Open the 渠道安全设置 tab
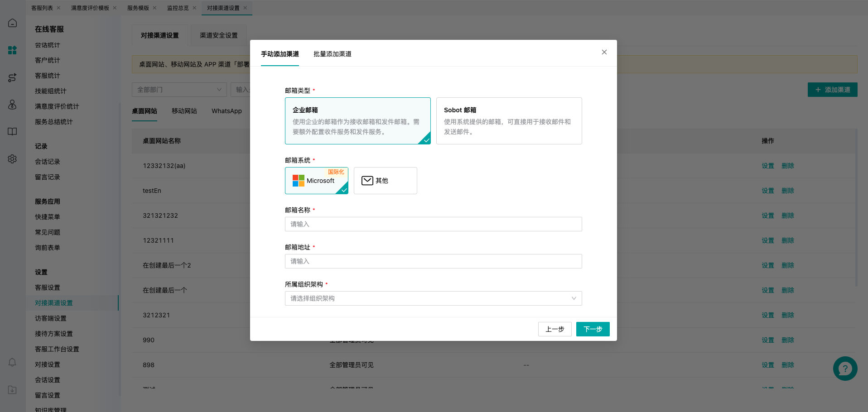868x412 pixels. coord(219,35)
